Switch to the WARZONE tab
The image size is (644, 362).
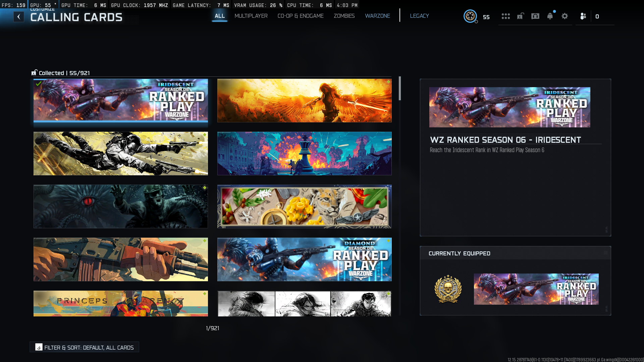pos(377,16)
